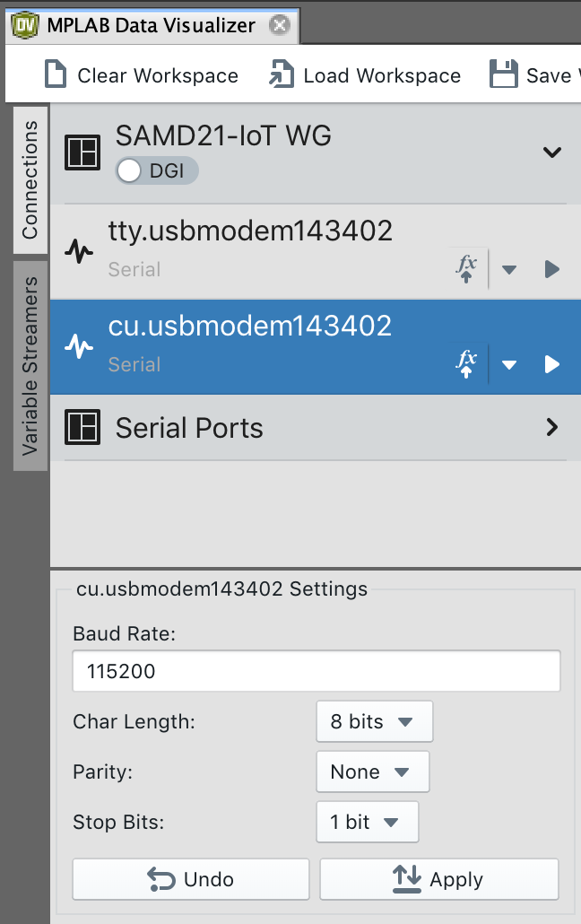Image resolution: width=581 pixels, height=924 pixels.
Task: Open the Char Length dropdown
Action: pyautogui.click(x=374, y=721)
